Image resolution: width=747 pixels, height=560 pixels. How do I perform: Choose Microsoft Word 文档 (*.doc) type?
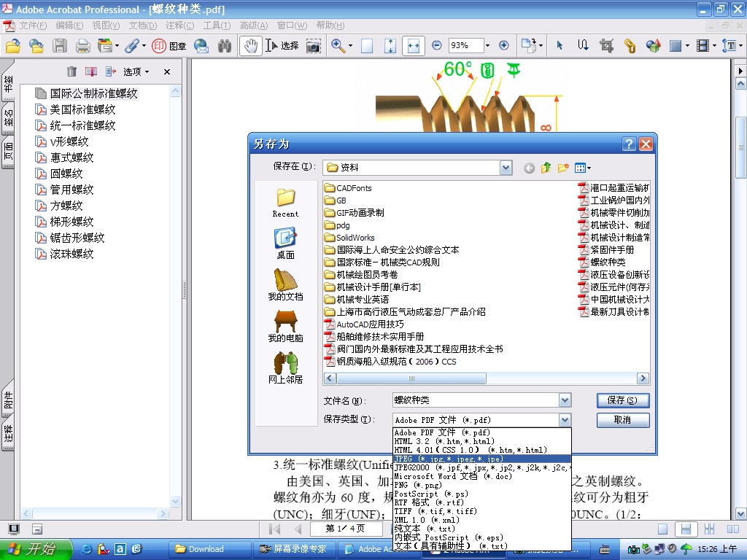pos(481,476)
